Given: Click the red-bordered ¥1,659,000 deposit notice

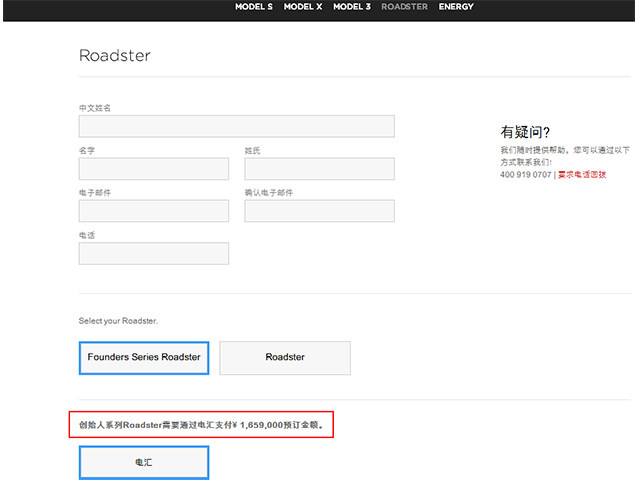Looking at the screenshot, I should (201, 425).
